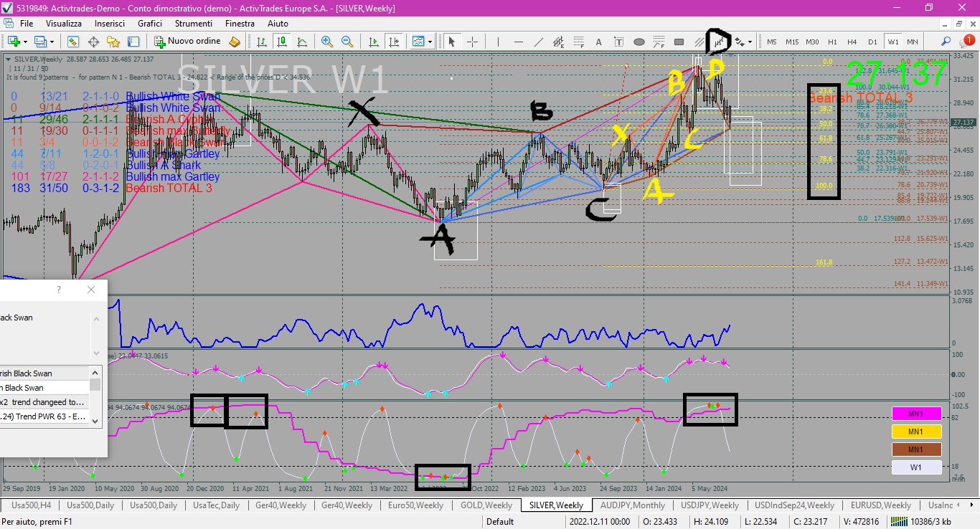This screenshot has height=529, width=980.
Task: Click the brown MN1 chart button
Action: [x=916, y=449]
